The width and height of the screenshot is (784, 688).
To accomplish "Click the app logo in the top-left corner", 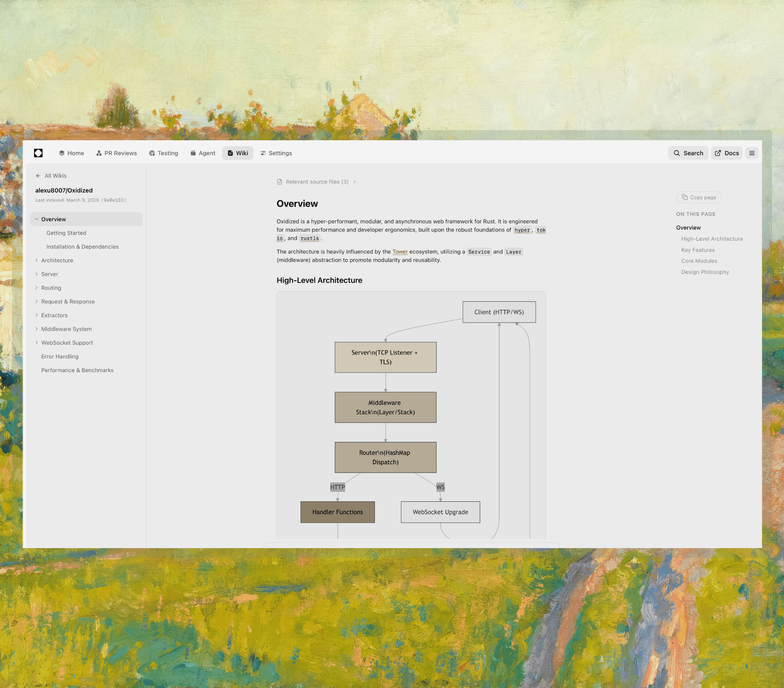I will [x=38, y=153].
